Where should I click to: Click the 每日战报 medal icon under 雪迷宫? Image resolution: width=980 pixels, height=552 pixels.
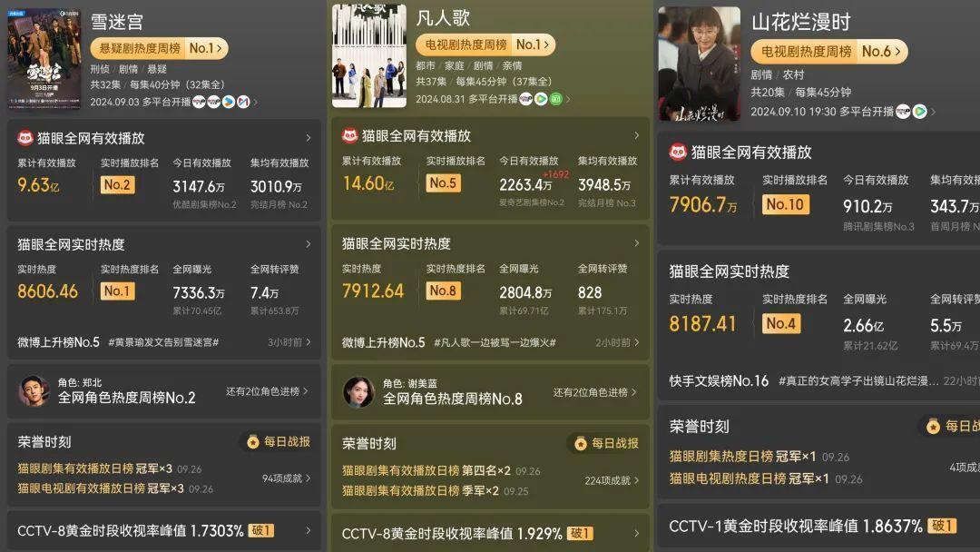click(x=253, y=442)
